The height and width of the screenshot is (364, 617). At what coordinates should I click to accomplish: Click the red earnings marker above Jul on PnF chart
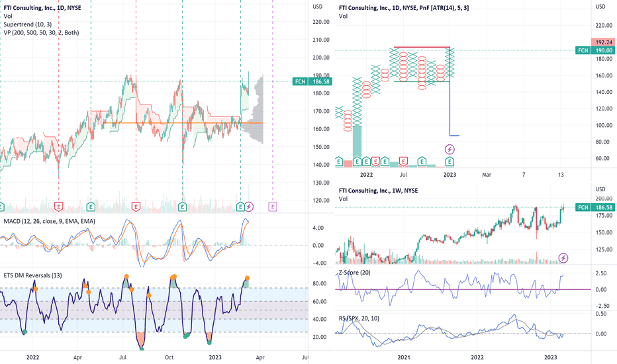tap(403, 161)
